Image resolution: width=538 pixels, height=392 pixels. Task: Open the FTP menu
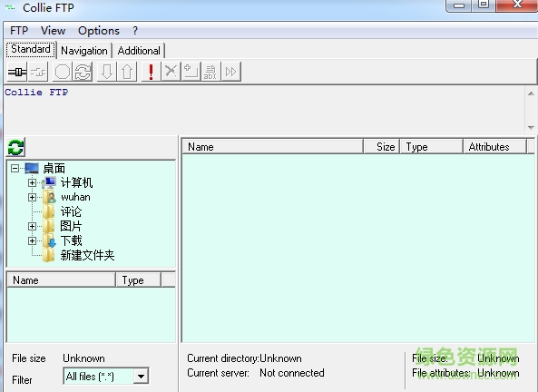tap(19, 31)
